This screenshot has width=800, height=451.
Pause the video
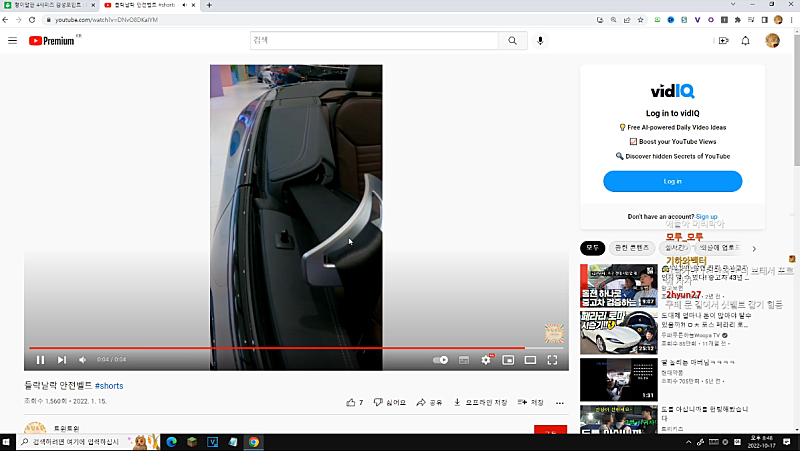pos(40,360)
